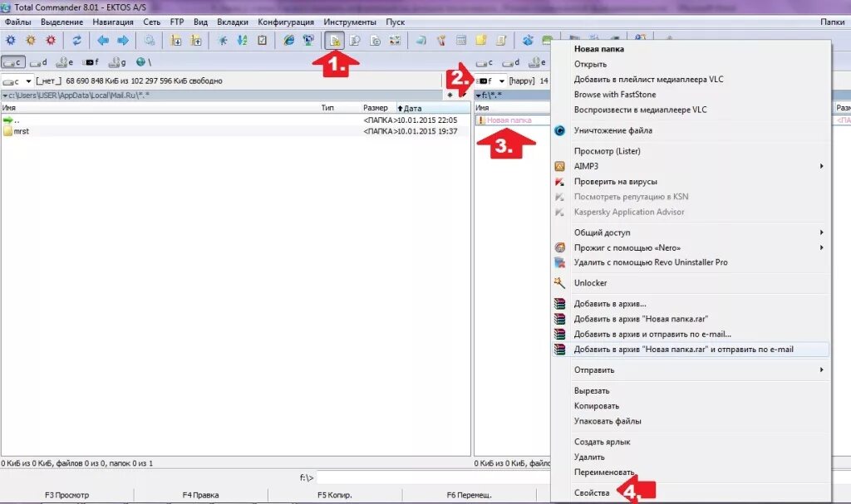
Task: Select drive d in right drive bar
Action: tap(511, 62)
